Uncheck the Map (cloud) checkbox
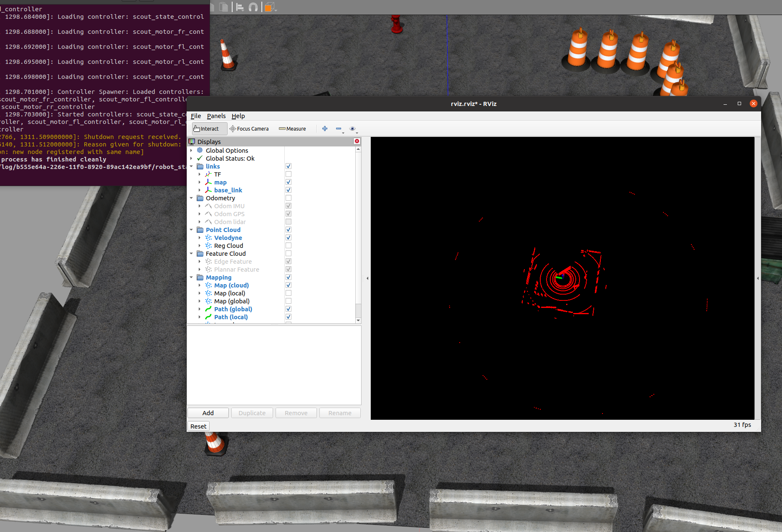Screen dimensions: 782x532 click(x=289, y=285)
